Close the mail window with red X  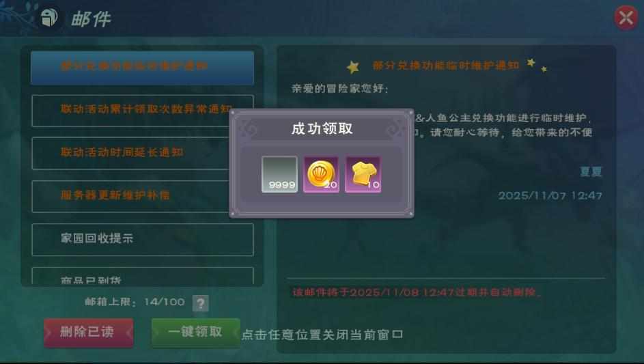626,18
